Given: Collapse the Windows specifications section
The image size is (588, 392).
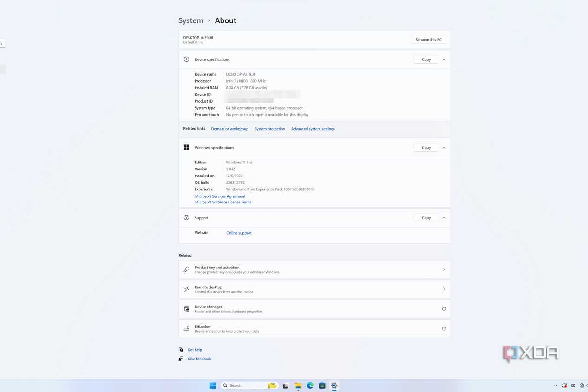Looking at the screenshot, I should click(x=444, y=147).
